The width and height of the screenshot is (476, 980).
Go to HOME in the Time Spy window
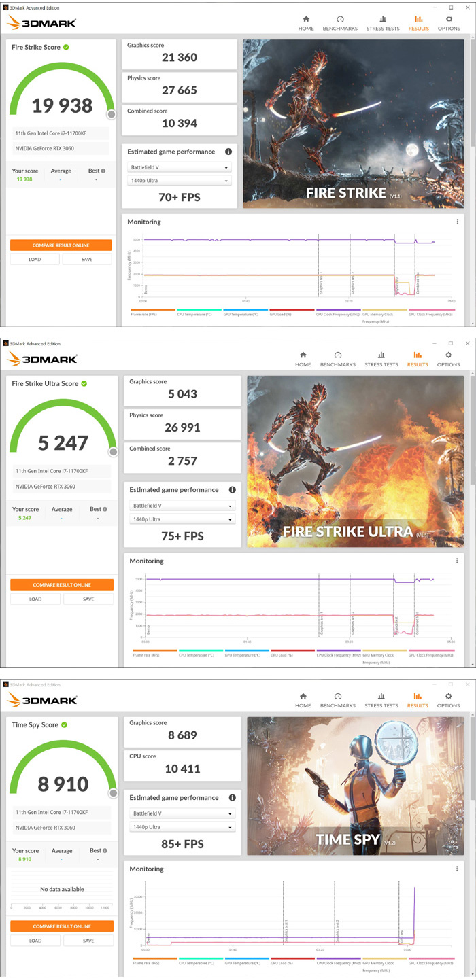[x=303, y=700]
